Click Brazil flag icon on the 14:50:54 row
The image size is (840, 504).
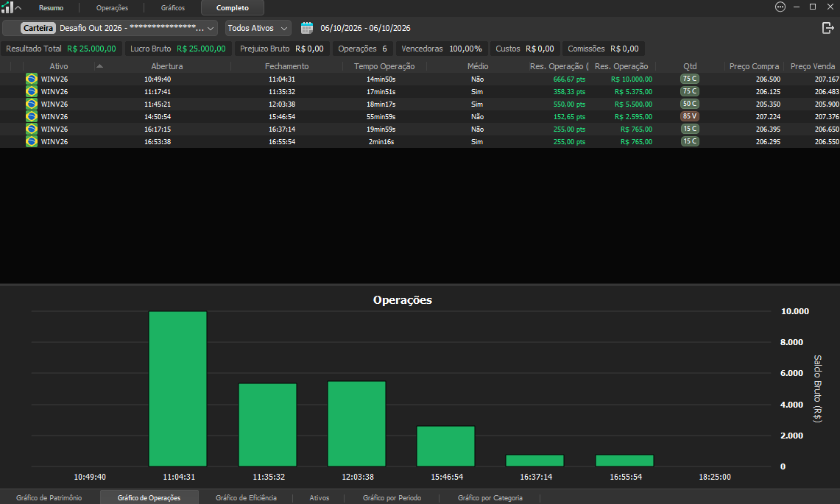32,116
